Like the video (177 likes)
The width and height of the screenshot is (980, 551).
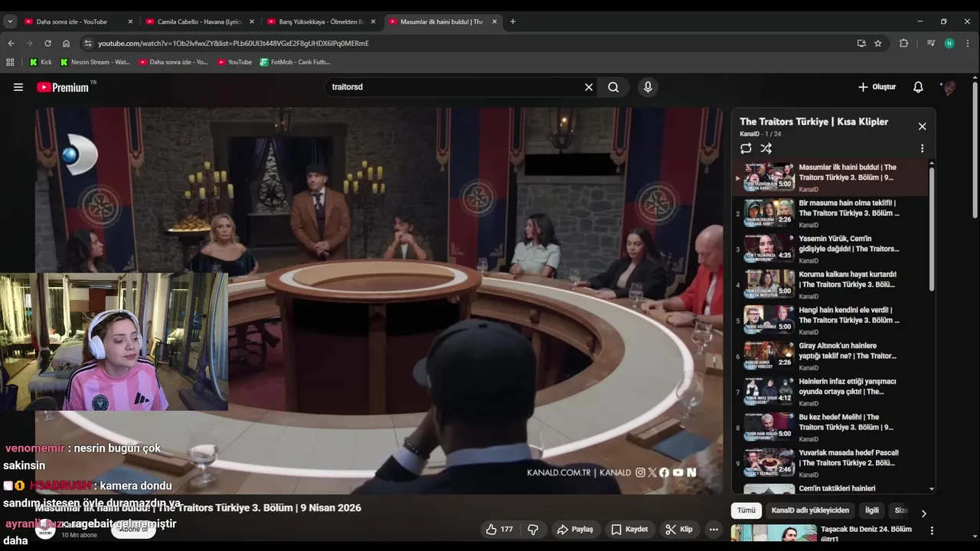(499, 529)
